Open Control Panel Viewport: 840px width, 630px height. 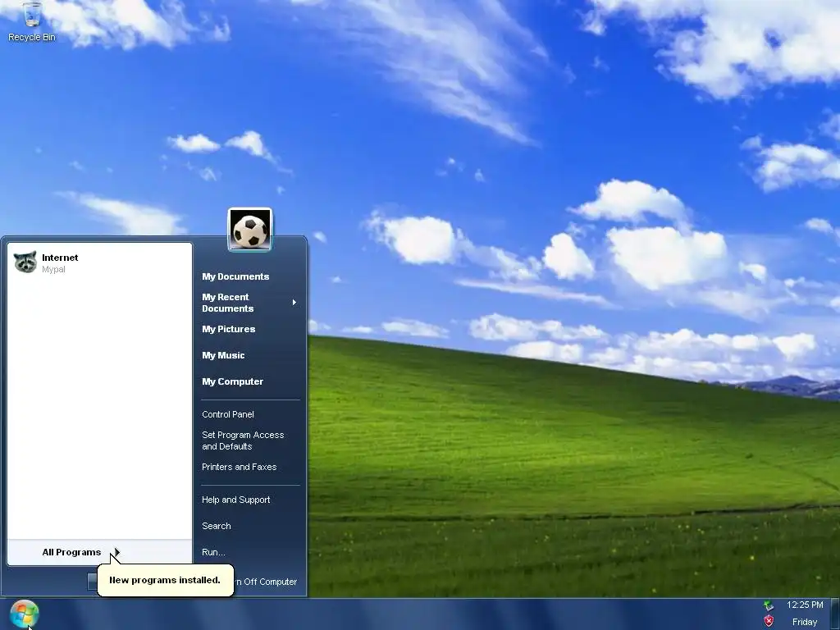pyautogui.click(x=228, y=414)
